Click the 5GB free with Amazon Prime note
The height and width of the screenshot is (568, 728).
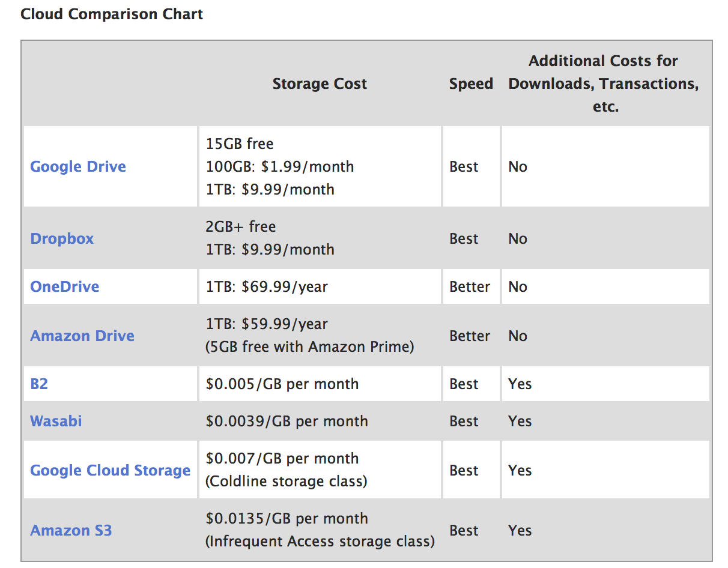[310, 347]
